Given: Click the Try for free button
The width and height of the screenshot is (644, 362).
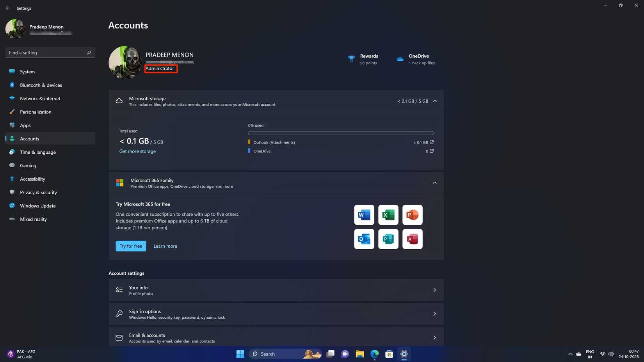Looking at the screenshot, I should (x=131, y=246).
